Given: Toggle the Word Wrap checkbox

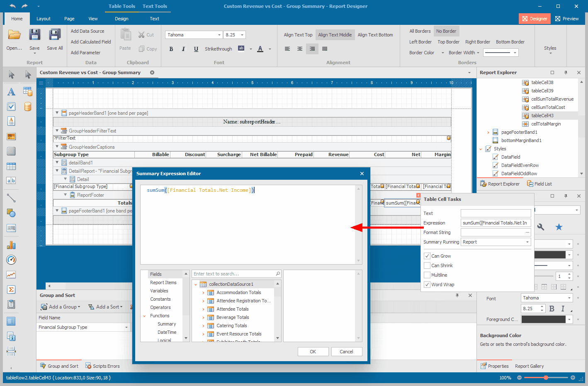Looking at the screenshot, I should [x=427, y=285].
